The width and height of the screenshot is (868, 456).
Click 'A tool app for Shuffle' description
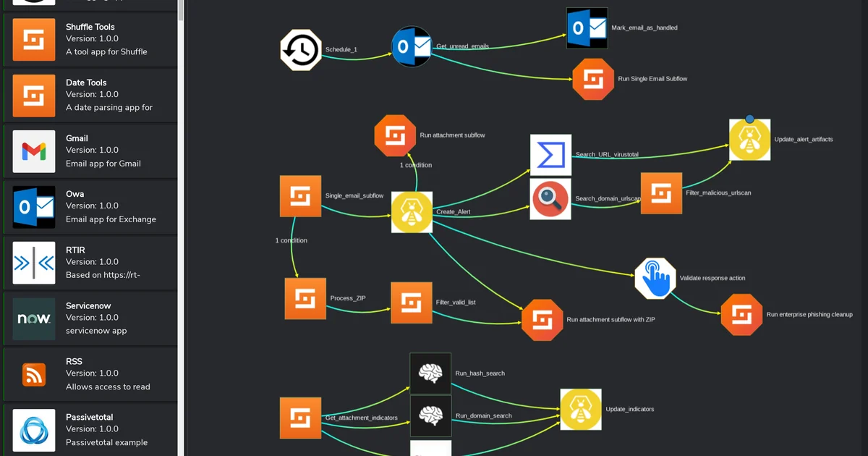tap(106, 52)
